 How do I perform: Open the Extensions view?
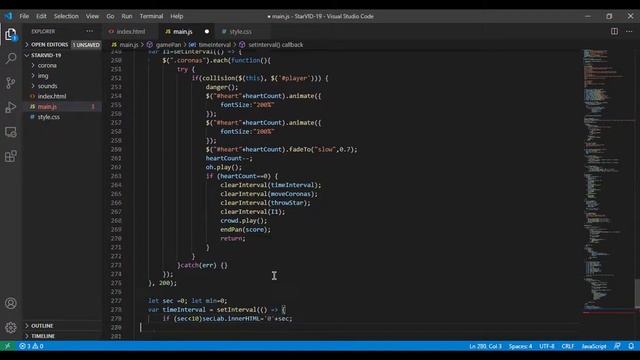(11, 156)
